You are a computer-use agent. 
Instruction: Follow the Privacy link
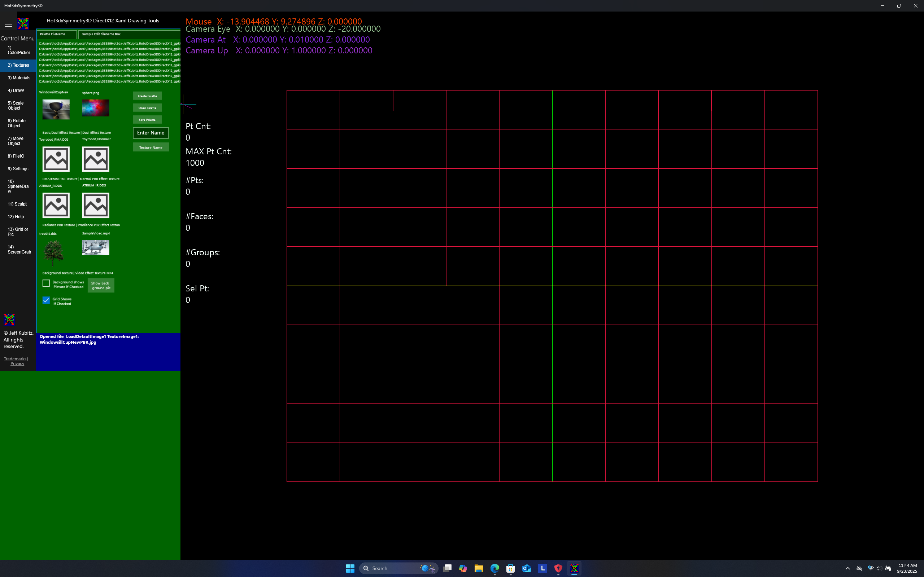tap(17, 364)
